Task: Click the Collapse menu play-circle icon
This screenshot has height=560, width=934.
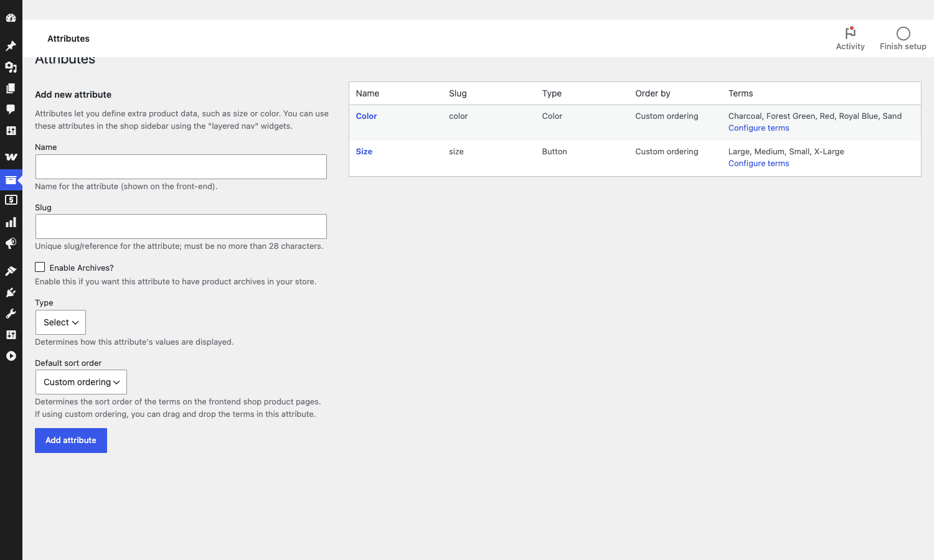Action: tap(11, 356)
